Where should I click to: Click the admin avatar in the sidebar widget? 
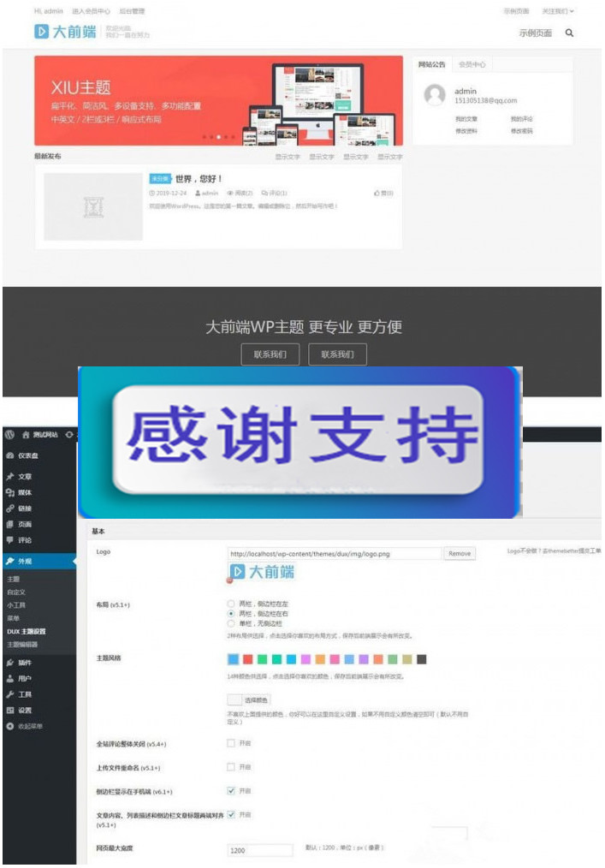pyautogui.click(x=435, y=95)
